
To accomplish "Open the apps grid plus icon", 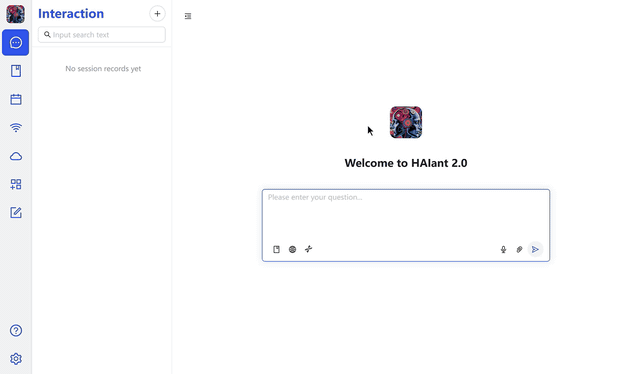I will coord(16,184).
